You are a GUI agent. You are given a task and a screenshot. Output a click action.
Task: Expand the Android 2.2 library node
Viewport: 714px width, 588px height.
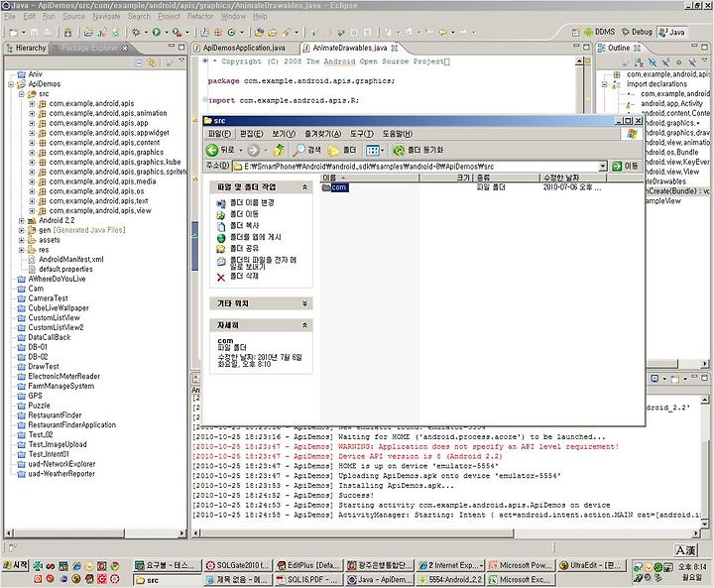pos(22,220)
